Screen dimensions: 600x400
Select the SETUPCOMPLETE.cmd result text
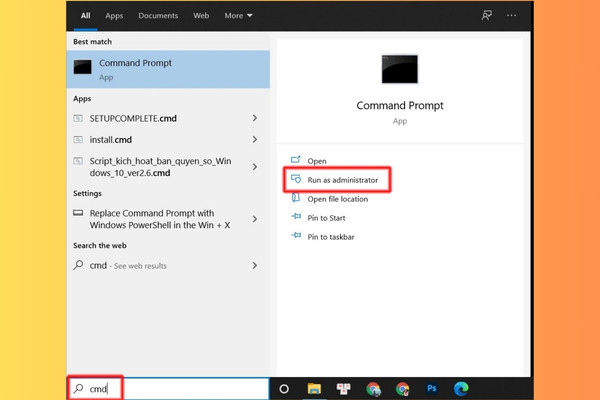click(133, 119)
